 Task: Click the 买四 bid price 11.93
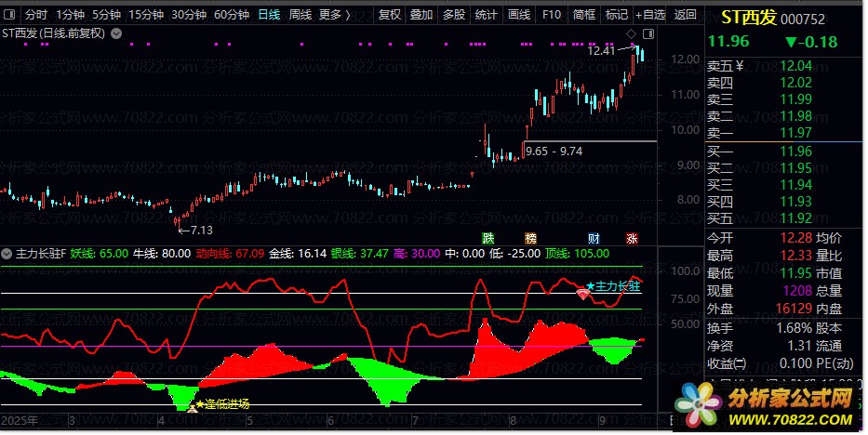click(796, 201)
